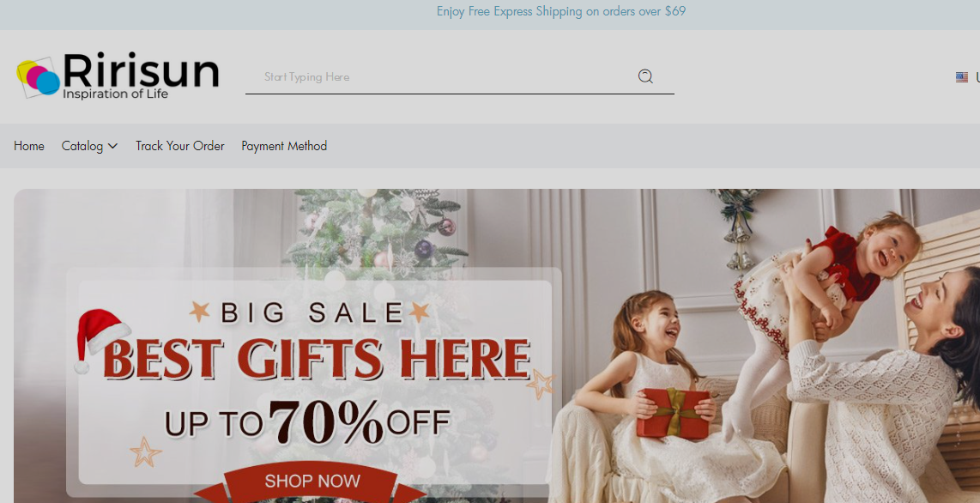Click the US flag icon

(961, 77)
